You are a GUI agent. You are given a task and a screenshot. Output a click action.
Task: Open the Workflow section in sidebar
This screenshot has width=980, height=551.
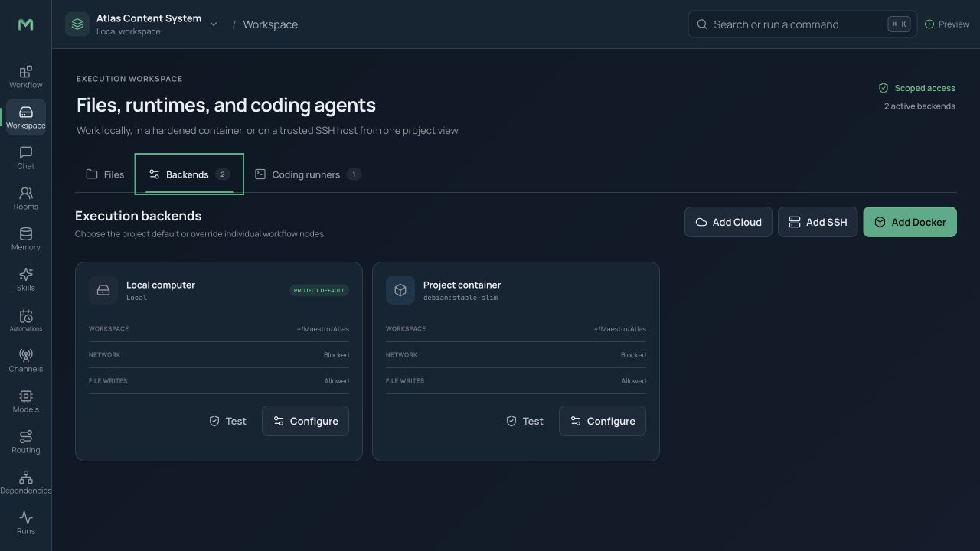pos(25,77)
